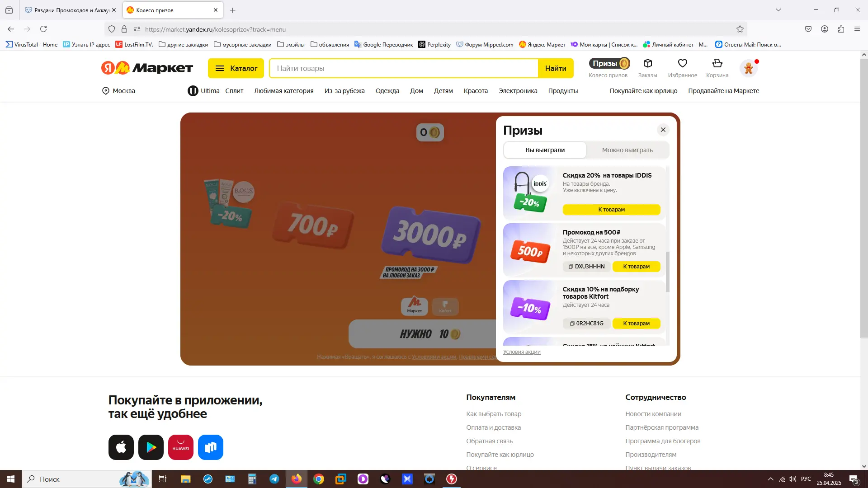Image resolution: width=868 pixels, height=488 pixels.
Task: Open browser extensions icon
Action: pyautogui.click(x=841, y=29)
